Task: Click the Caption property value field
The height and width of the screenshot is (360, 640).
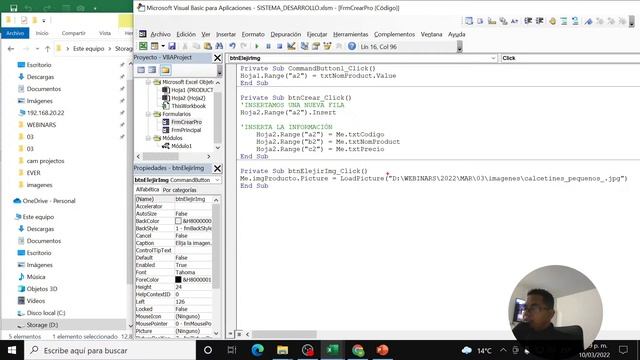Action: tap(193, 243)
